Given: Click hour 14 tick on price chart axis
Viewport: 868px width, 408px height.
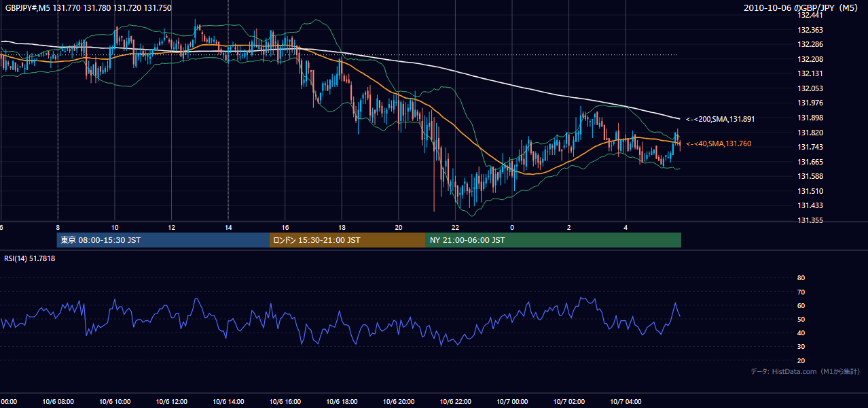Looking at the screenshot, I should pyautogui.click(x=228, y=227).
